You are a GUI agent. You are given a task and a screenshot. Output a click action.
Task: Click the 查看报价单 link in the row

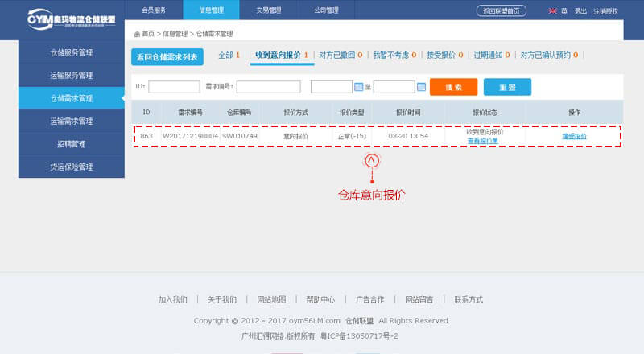pyautogui.click(x=483, y=141)
